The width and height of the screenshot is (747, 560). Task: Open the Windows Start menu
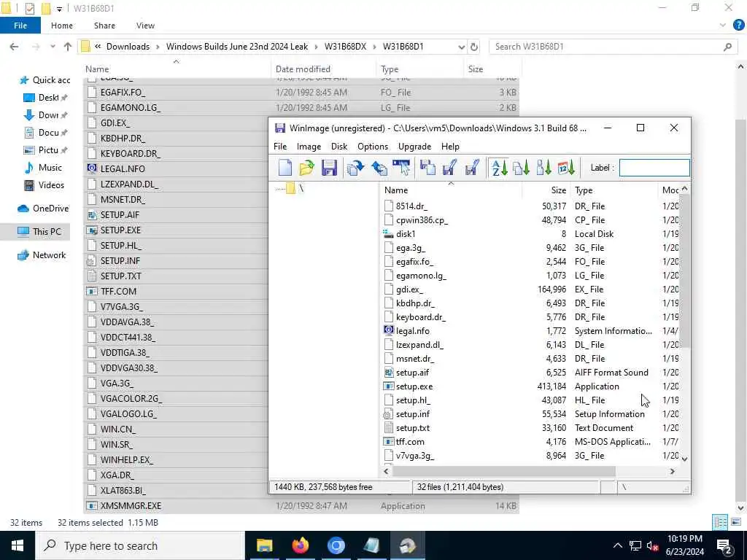pyautogui.click(x=18, y=545)
